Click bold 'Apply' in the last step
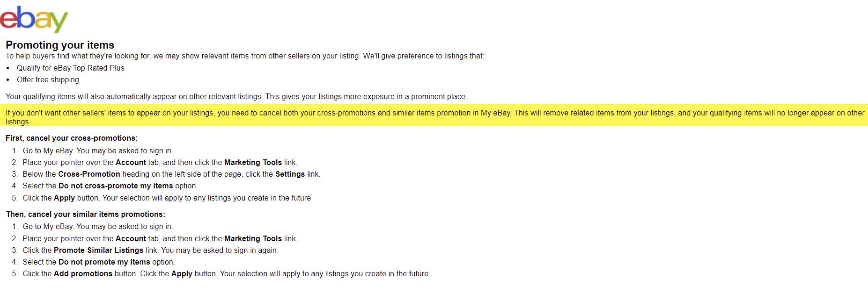 [182, 273]
